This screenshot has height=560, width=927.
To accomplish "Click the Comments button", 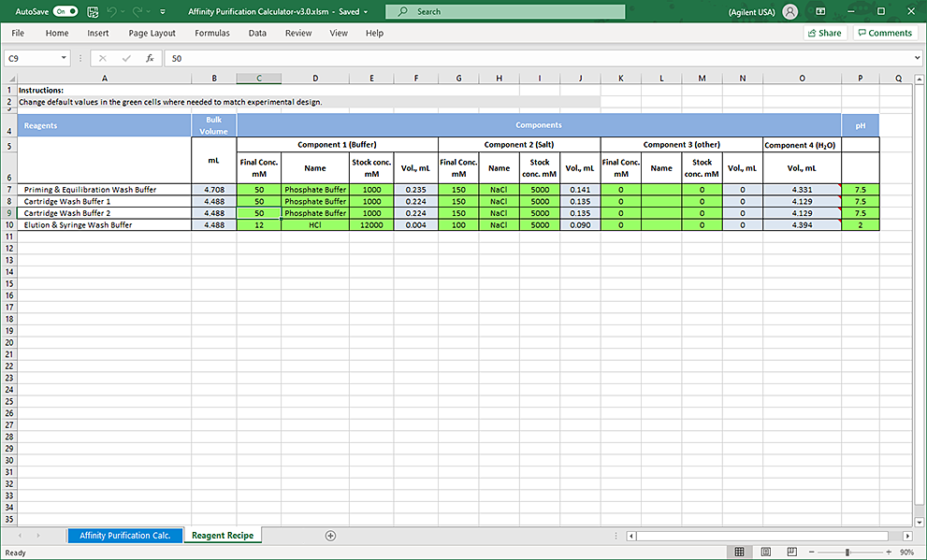I will click(x=885, y=33).
